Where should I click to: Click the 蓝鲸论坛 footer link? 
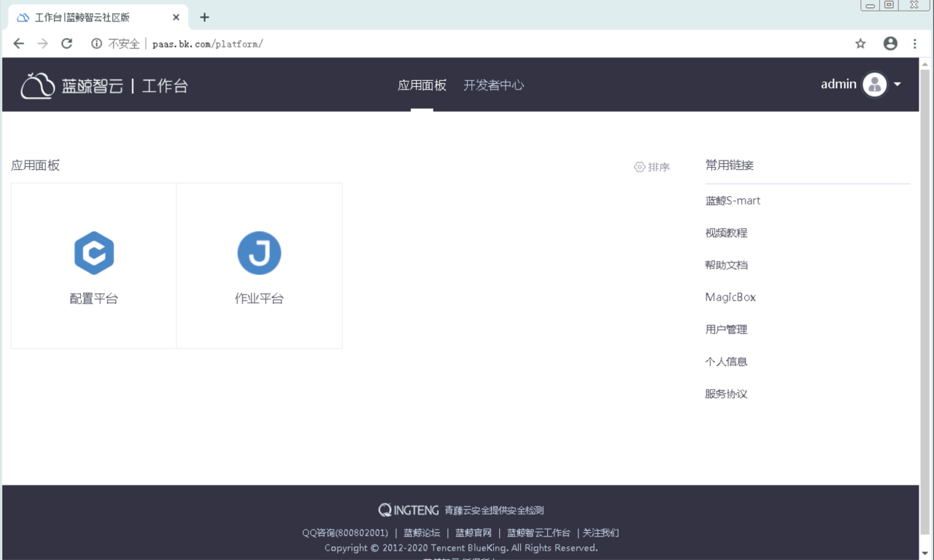pyautogui.click(x=422, y=533)
